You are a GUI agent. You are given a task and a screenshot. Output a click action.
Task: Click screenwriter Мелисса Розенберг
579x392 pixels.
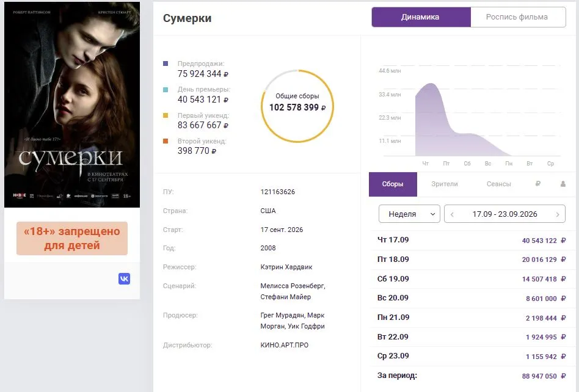pyautogui.click(x=293, y=286)
